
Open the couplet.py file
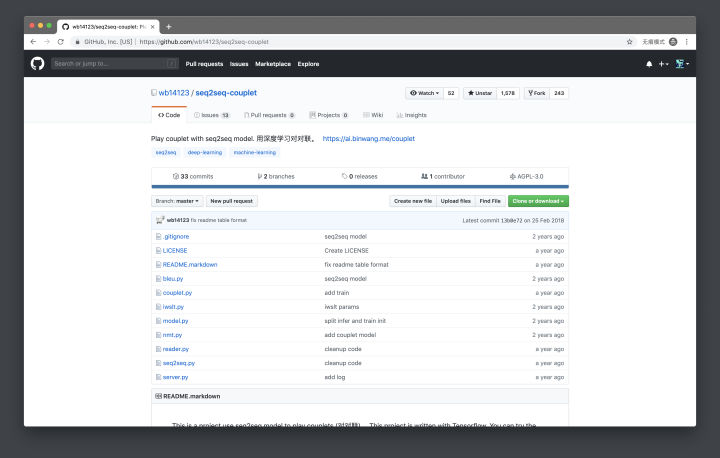tap(177, 293)
